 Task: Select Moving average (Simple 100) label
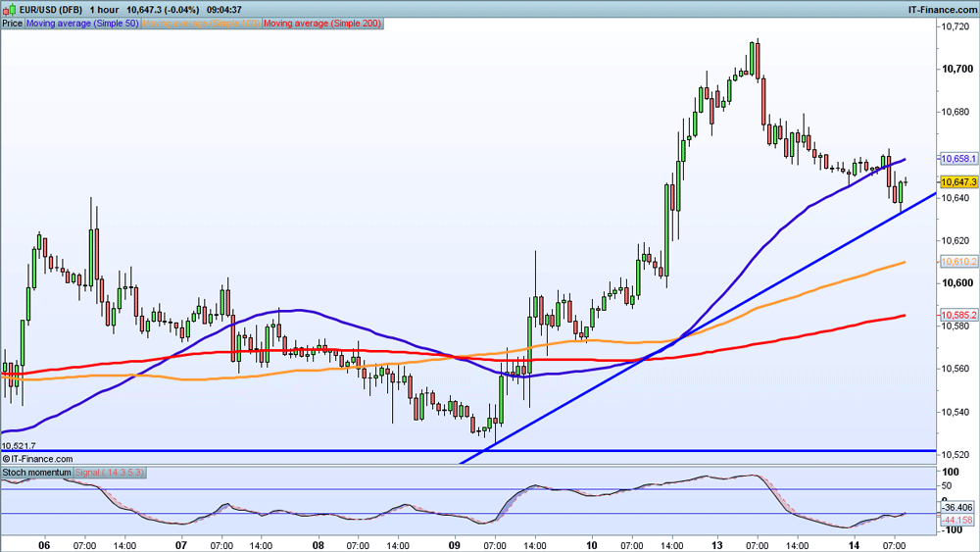click(201, 24)
